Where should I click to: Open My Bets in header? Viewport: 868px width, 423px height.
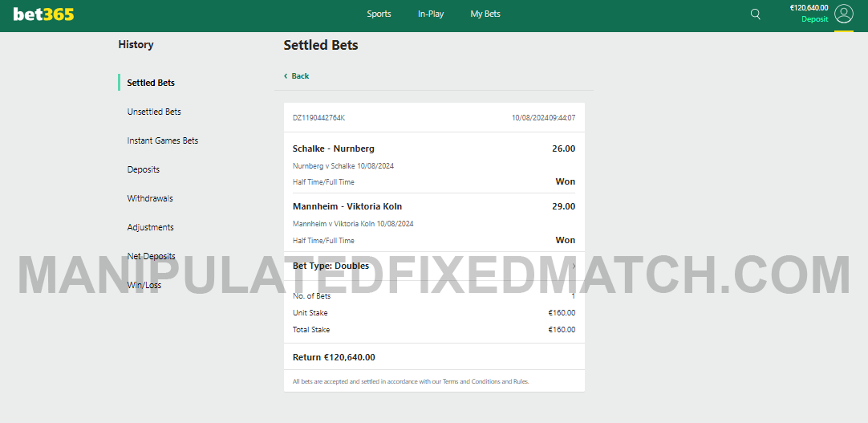(485, 14)
